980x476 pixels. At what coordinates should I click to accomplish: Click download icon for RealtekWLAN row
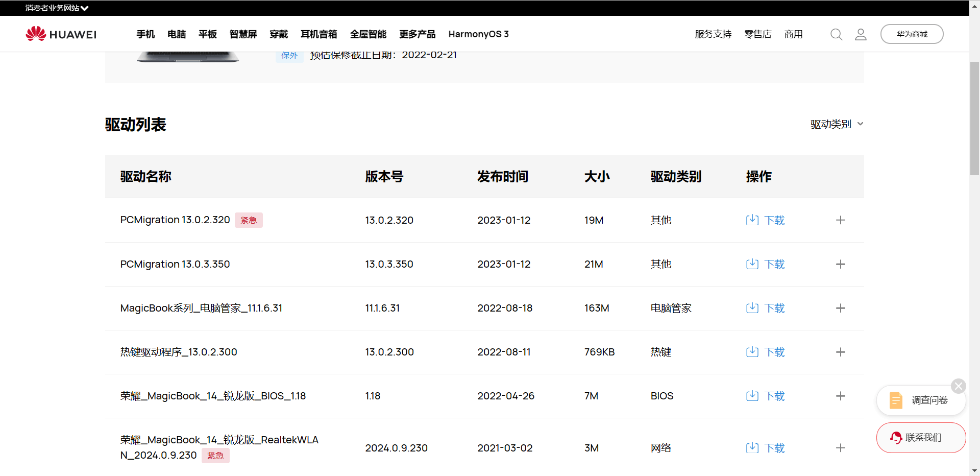click(752, 448)
